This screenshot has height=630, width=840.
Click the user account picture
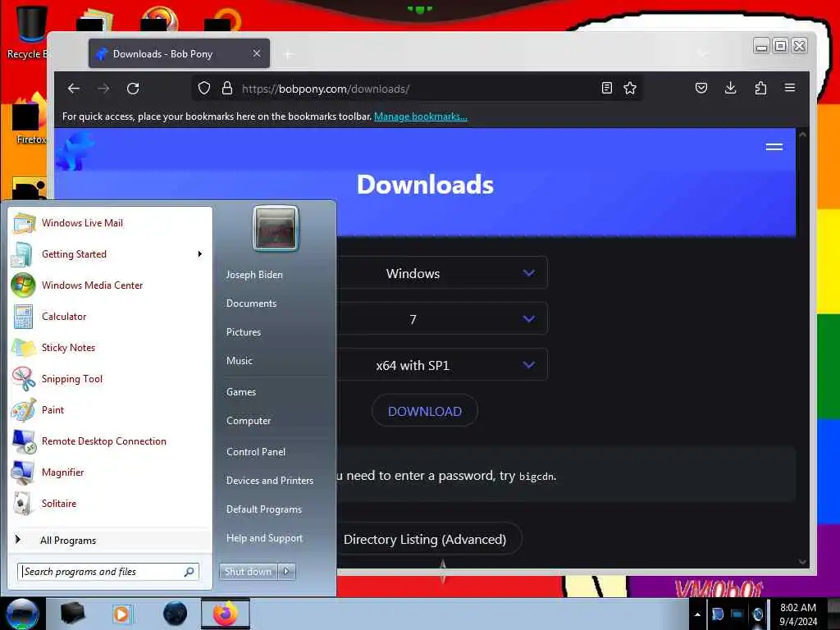(x=276, y=228)
